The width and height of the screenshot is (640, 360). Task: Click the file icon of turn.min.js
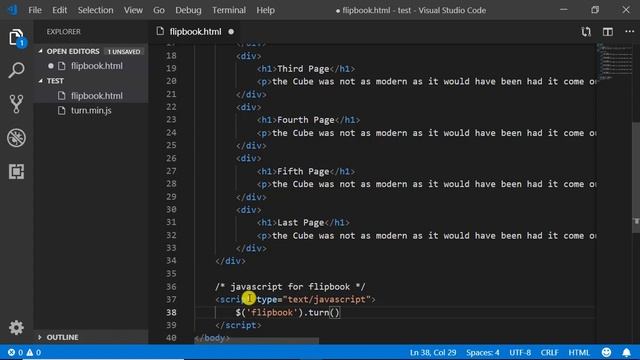click(62, 111)
